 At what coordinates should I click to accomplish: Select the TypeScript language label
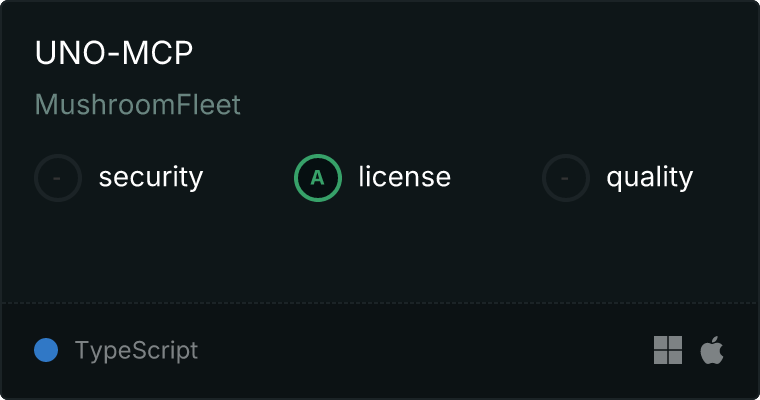coord(136,351)
